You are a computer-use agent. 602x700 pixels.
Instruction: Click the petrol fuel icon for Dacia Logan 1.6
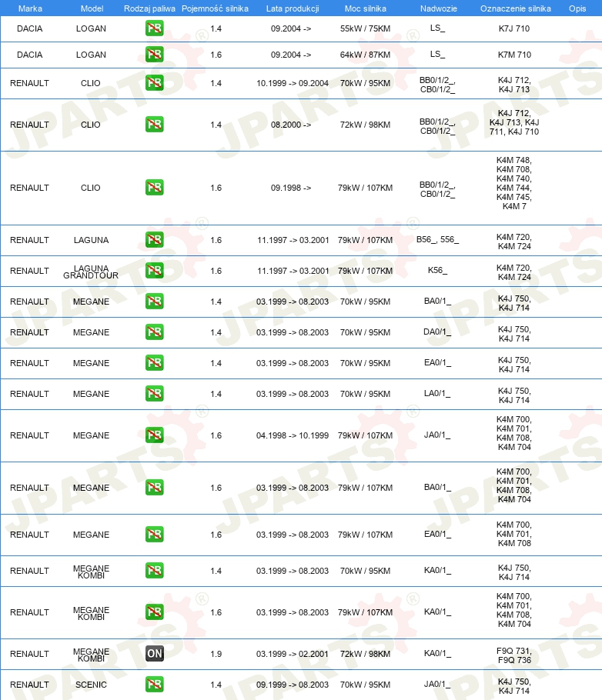(x=154, y=55)
